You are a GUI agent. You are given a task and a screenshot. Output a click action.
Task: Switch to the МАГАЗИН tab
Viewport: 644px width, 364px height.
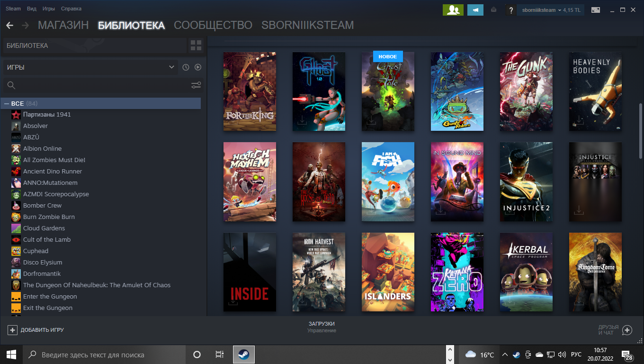click(63, 26)
